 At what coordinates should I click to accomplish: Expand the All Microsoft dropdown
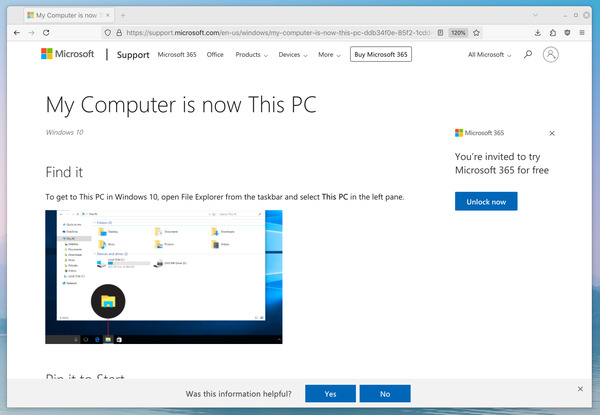click(489, 55)
